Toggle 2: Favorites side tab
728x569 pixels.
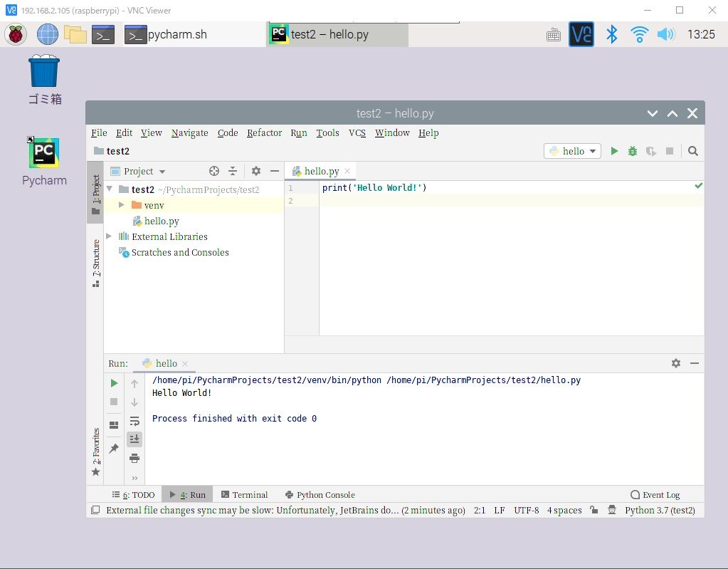coord(95,451)
